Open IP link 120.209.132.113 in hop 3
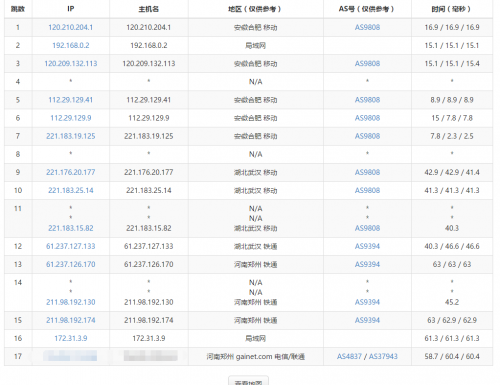500x385 pixels. 71,63
